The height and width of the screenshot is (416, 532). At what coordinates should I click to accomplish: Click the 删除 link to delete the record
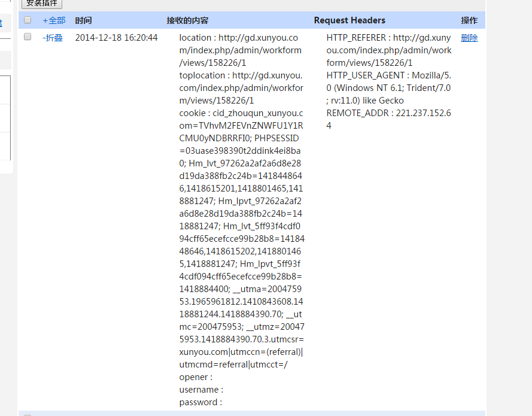(x=469, y=38)
